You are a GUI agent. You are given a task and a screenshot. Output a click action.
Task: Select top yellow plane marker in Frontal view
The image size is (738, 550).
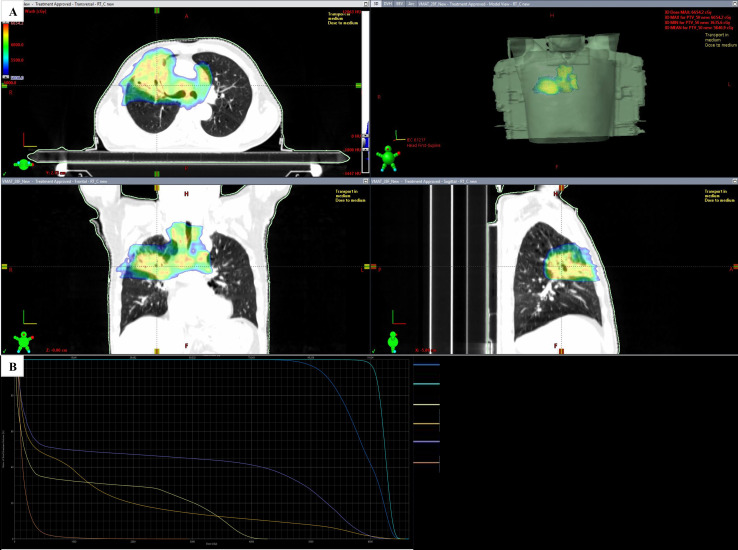click(x=157, y=188)
